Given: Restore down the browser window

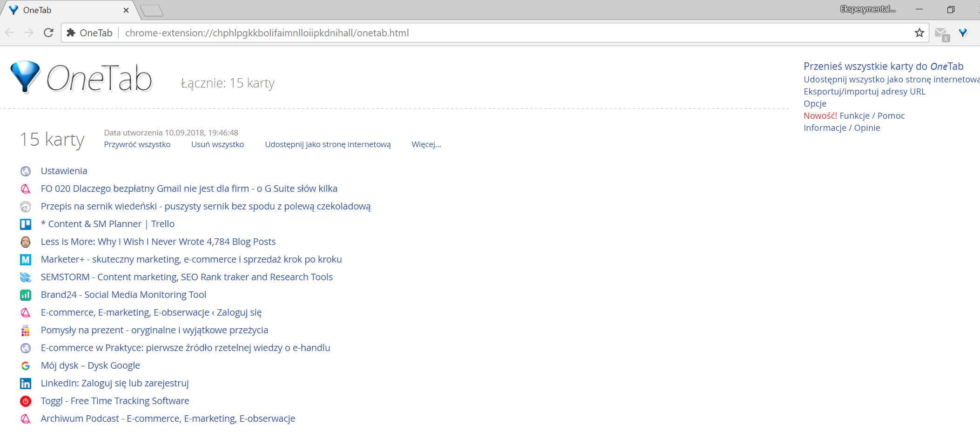Looking at the screenshot, I should (x=951, y=9).
